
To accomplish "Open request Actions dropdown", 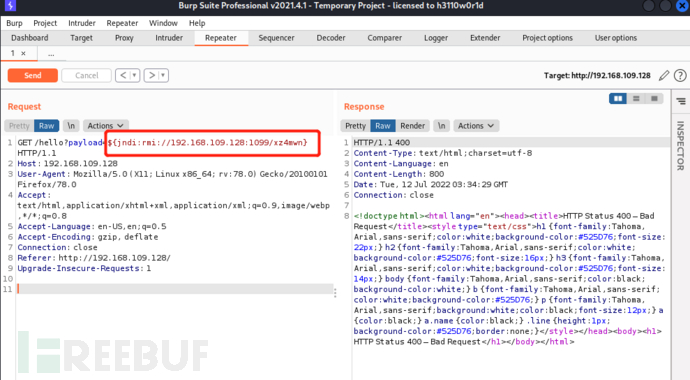I will [x=106, y=126].
